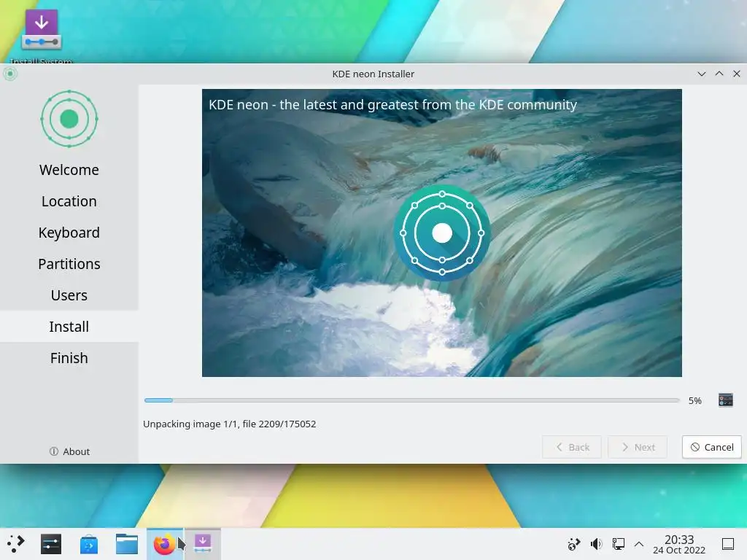Click the installer window title bar icon
Viewport: 747px width, 560px height.
(x=10, y=74)
